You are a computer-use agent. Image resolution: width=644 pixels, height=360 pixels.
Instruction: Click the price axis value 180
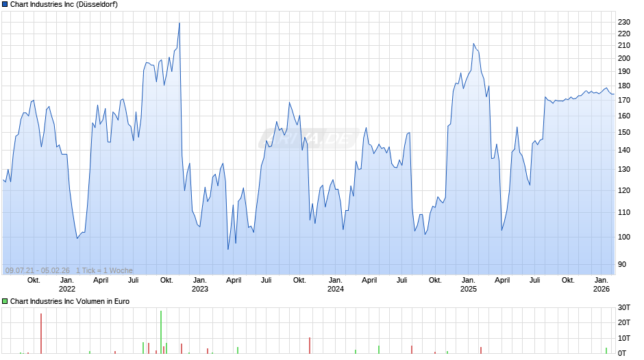click(624, 86)
